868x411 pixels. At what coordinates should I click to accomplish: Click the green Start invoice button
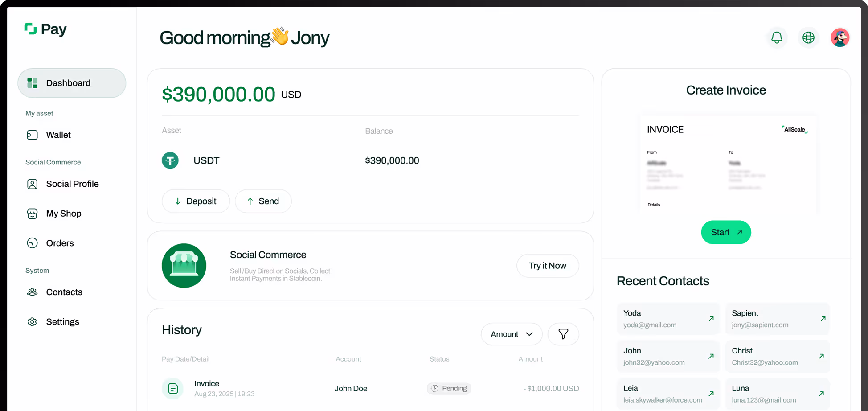pos(726,232)
